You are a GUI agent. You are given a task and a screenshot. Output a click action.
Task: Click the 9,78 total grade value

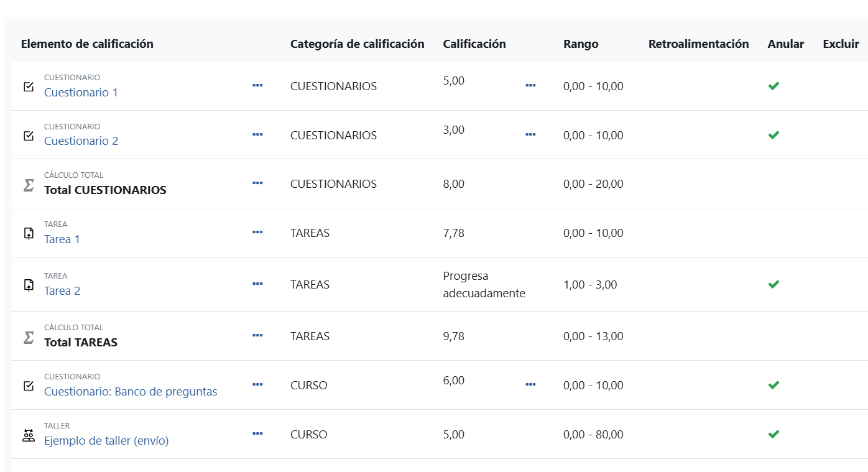[454, 336]
